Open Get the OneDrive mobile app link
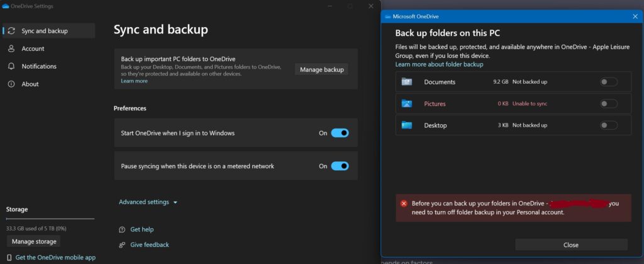The width and height of the screenshot is (644, 264). pyautogui.click(x=55, y=258)
